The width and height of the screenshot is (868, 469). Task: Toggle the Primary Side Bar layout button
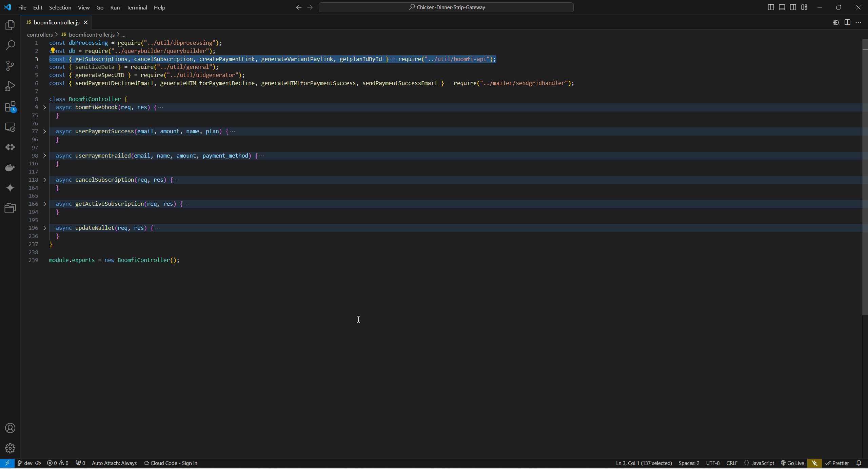771,7
